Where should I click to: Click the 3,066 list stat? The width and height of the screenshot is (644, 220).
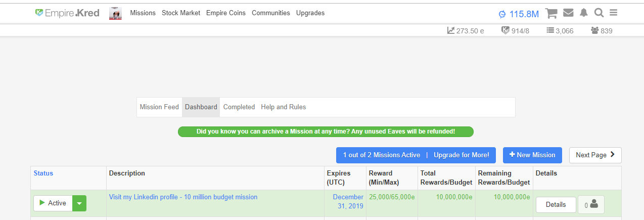point(560,30)
